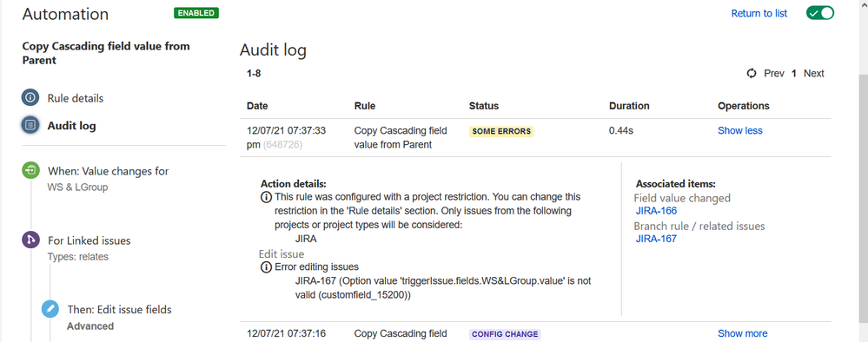Click the blue pencil Edit issue fields icon
Screen dimensions: 868x342
tap(50, 309)
